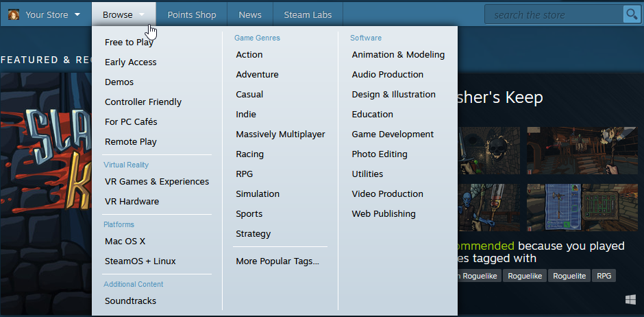Viewport: 644px width, 317px height.
Task: Click the Platforms heading
Action: pos(119,224)
